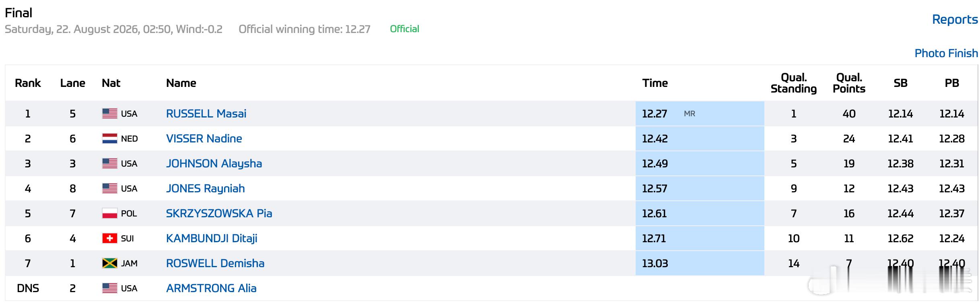The height and width of the screenshot is (305, 980).
Task: Click the USA flag beside Jones Rayniah
Action: pyautogui.click(x=109, y=188)
